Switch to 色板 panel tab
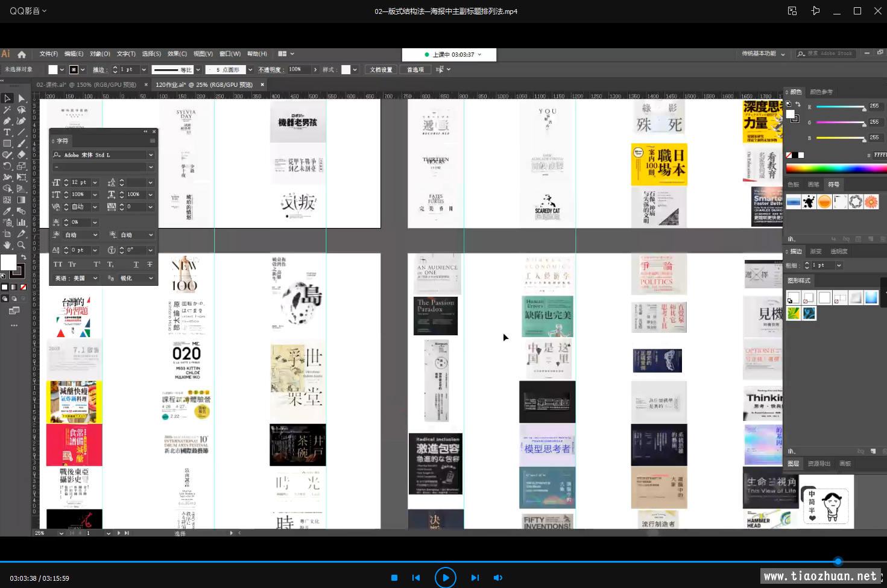 tap(794, 185)
